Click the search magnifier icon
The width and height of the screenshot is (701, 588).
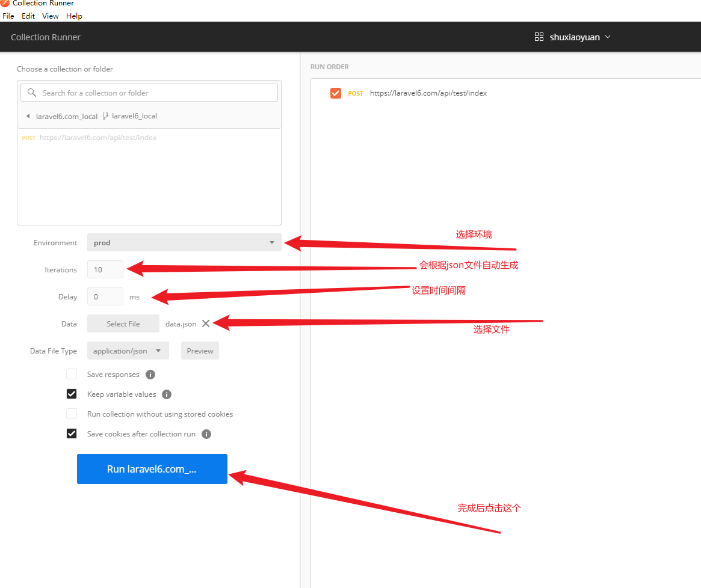32,93
